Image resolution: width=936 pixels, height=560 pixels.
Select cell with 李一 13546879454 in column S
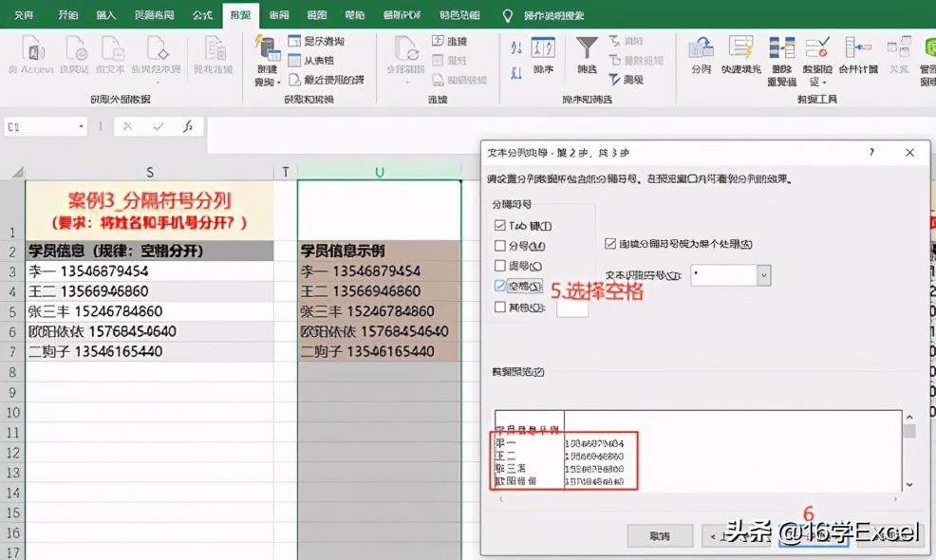150,271
